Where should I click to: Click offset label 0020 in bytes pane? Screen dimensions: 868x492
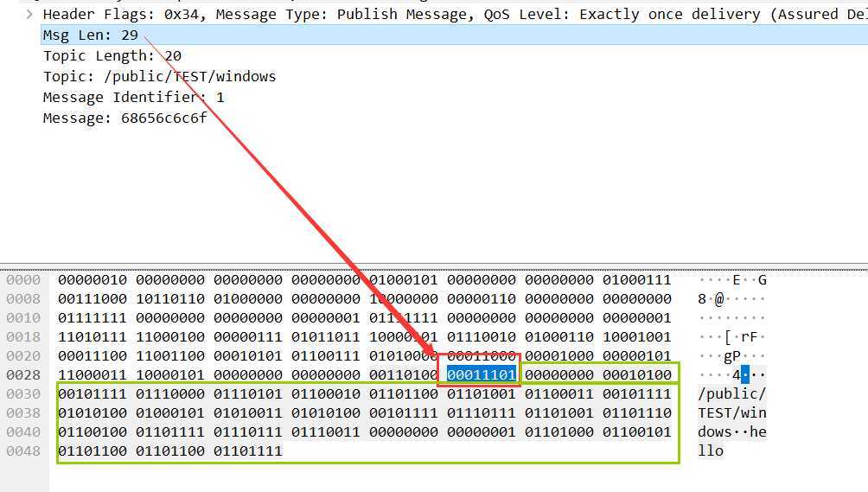click(23, 356)
